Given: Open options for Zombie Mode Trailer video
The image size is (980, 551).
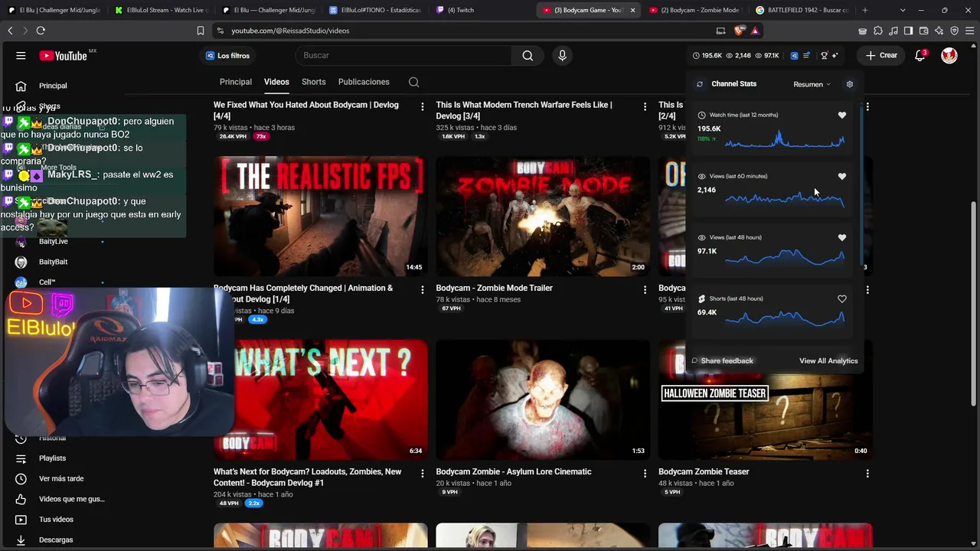Looking at the screenshot, I should pos(645,290).
